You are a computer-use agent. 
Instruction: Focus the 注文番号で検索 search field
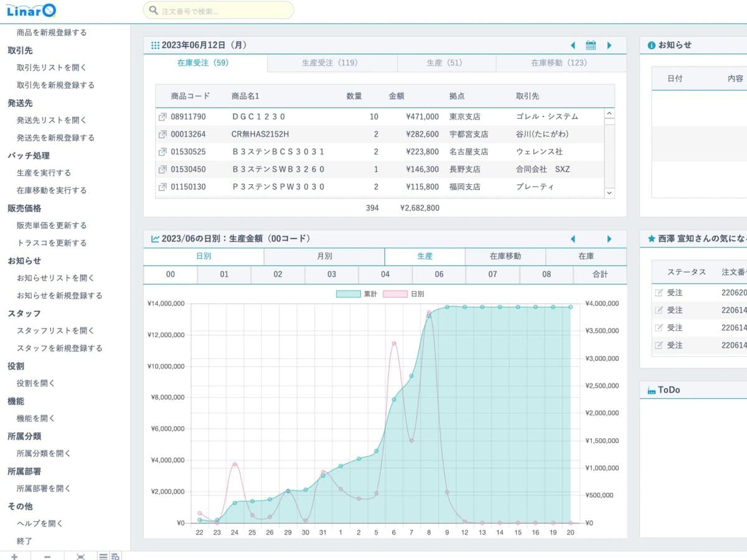[218, 11]
